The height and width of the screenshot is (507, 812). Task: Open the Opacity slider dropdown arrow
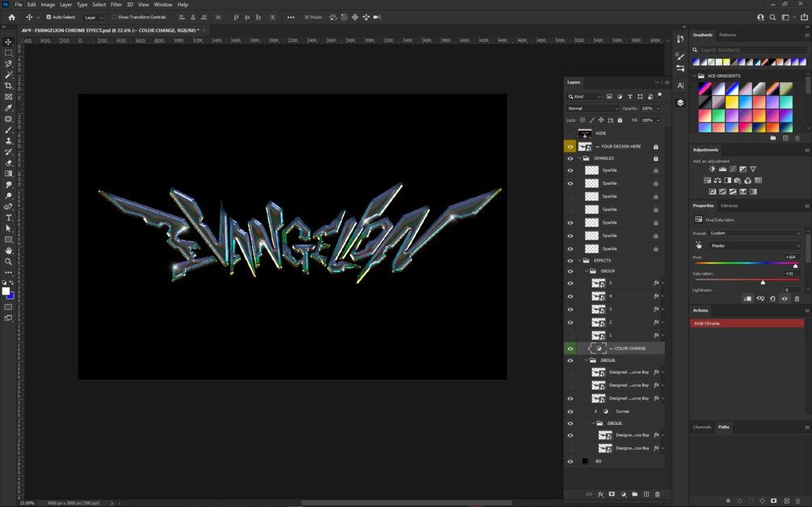click(x=658, y=108)
